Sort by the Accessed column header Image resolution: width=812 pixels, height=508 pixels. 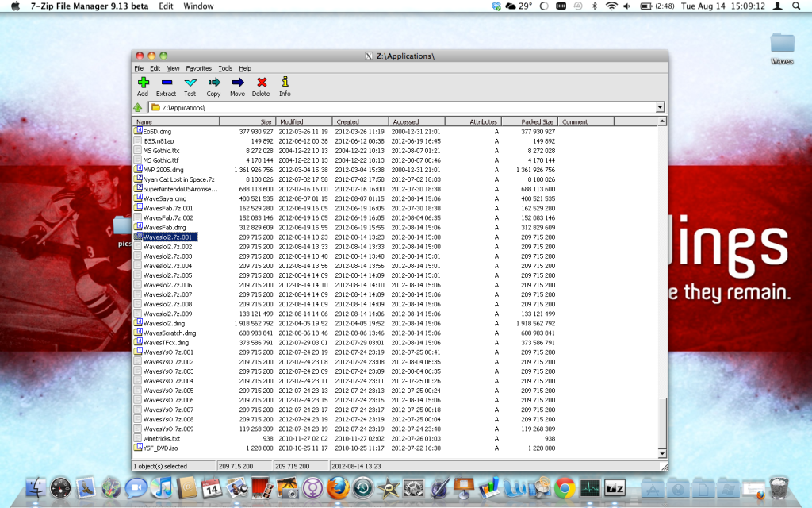pos(417,121)
